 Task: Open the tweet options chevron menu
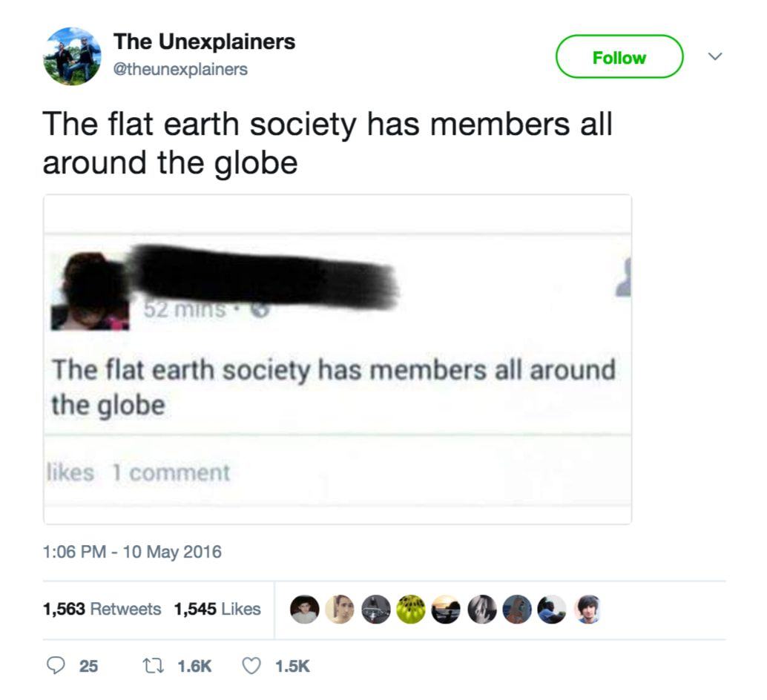tap(715, 56)
